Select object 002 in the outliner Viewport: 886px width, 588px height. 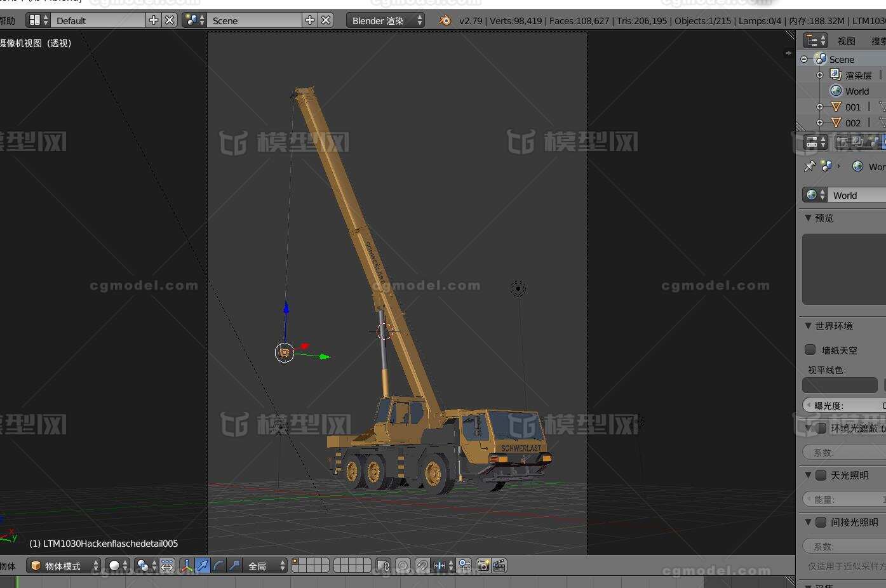[x=853, y=123]
